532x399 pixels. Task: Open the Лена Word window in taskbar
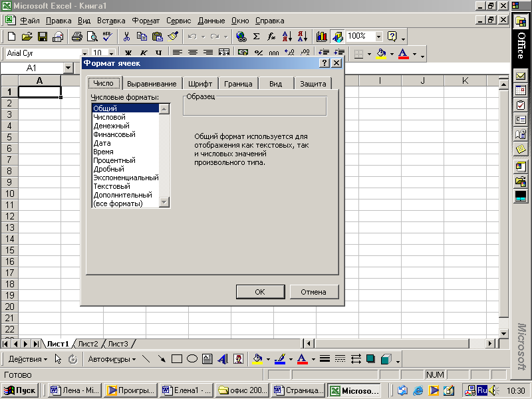[x=75, y=390]
